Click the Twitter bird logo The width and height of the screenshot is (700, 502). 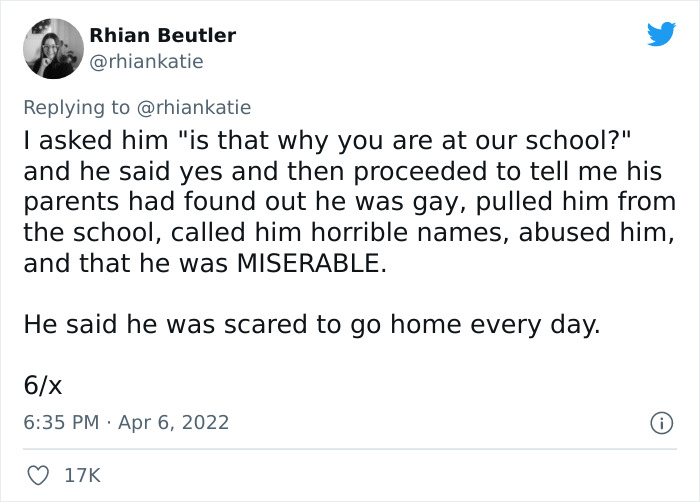[x=661, y=34]
